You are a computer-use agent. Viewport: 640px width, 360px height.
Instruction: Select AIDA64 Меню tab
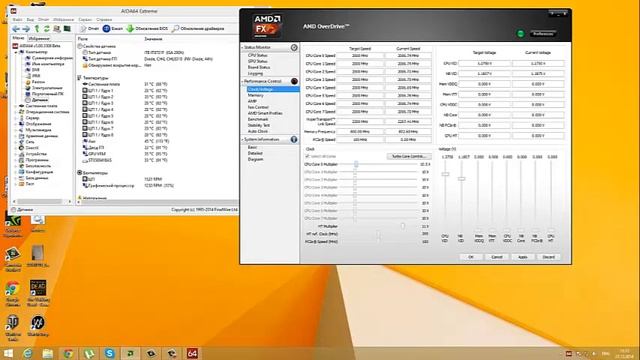coord(18,38)
